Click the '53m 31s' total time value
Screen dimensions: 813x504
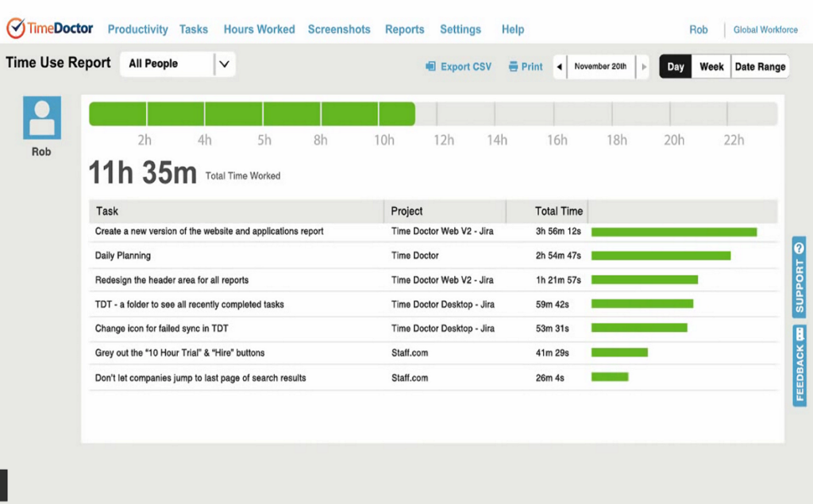553,329
